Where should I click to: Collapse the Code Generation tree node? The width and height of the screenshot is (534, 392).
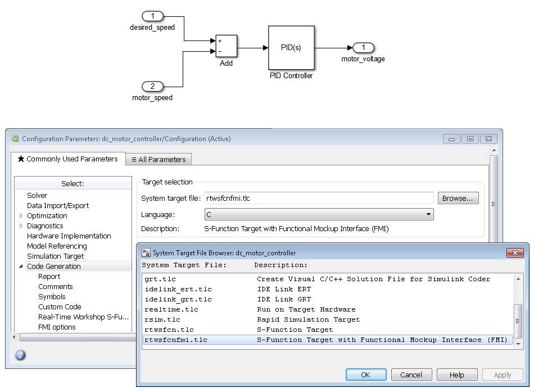click(x=21, y=267)
